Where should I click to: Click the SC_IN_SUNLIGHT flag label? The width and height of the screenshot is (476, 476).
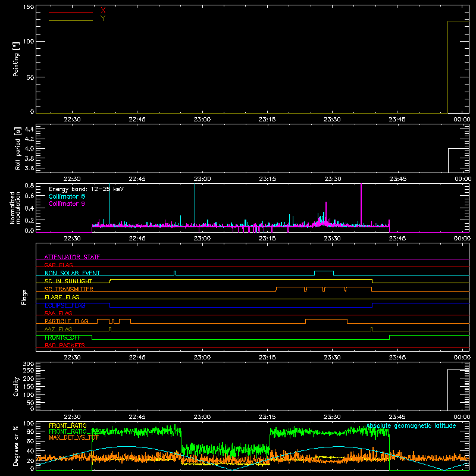pyautogui.click(x=68, y=281)
